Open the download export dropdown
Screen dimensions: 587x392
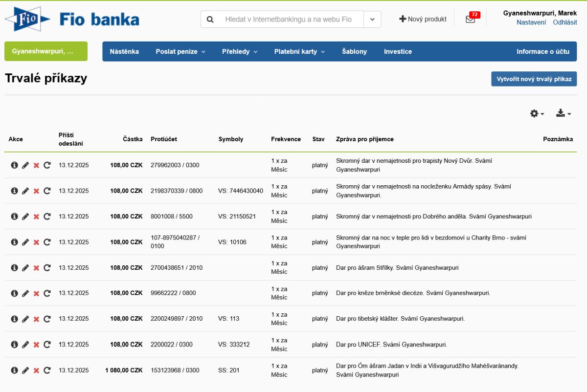coord(563,113)
